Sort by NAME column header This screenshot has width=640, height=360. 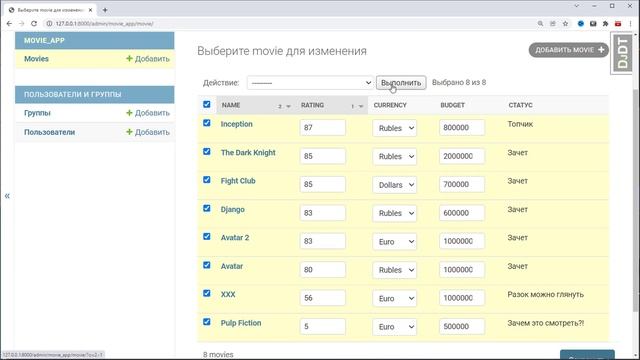(x=231, y=105)
